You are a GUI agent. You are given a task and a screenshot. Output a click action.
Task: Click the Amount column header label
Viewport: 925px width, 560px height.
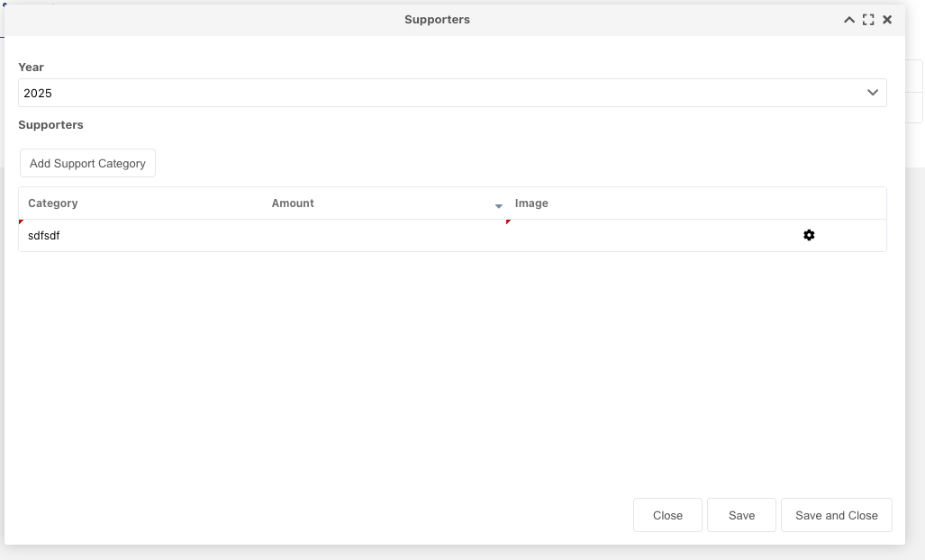pyautogui.click(x=293, y=203)
